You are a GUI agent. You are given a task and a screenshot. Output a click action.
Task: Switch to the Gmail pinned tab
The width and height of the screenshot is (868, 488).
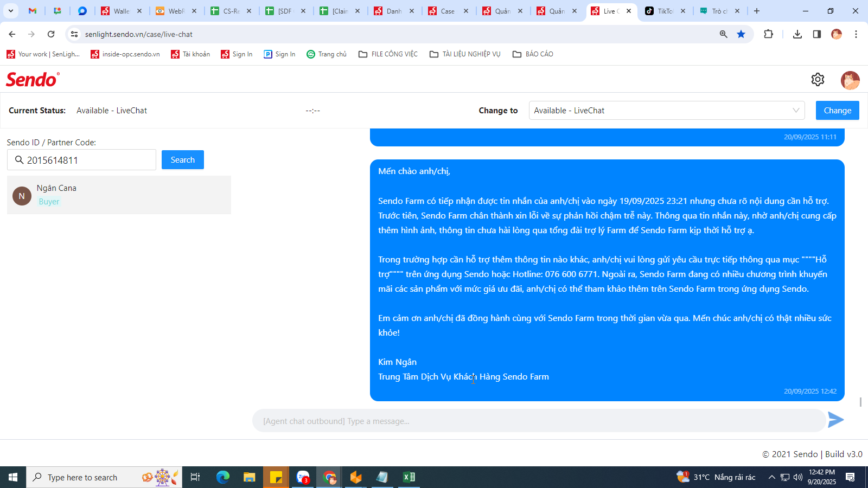33,11
